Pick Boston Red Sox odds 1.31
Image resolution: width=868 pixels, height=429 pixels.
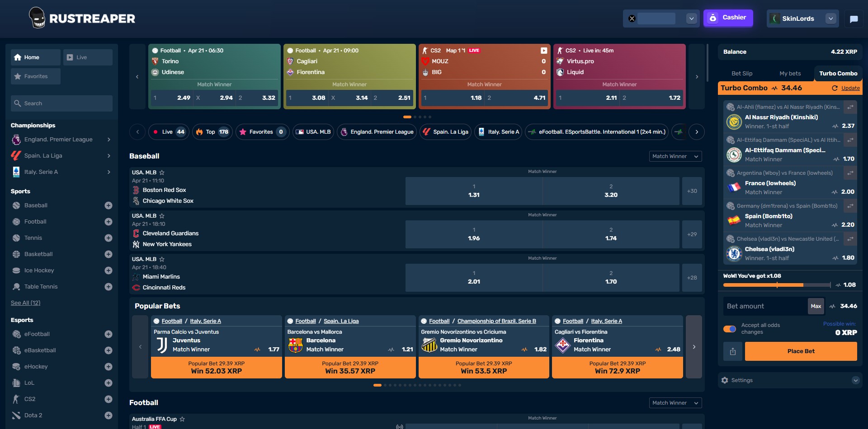[x=474, y=191]
